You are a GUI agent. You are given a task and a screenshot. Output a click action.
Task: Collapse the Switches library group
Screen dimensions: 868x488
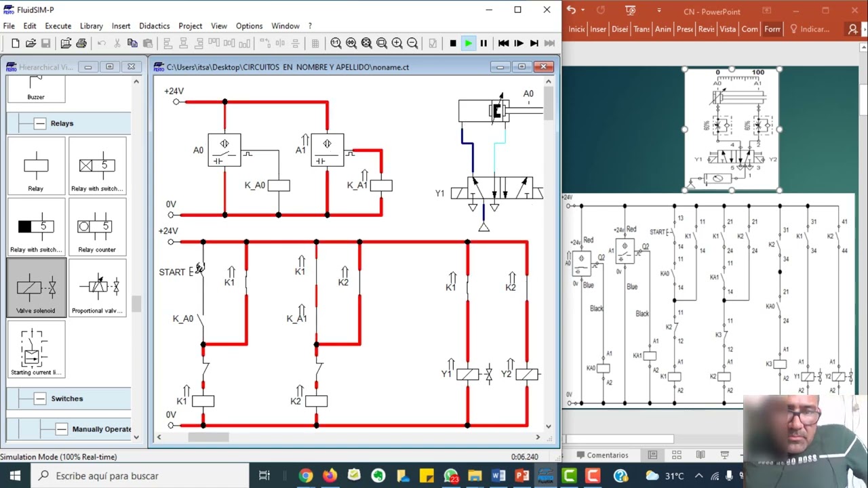point(40,399)
